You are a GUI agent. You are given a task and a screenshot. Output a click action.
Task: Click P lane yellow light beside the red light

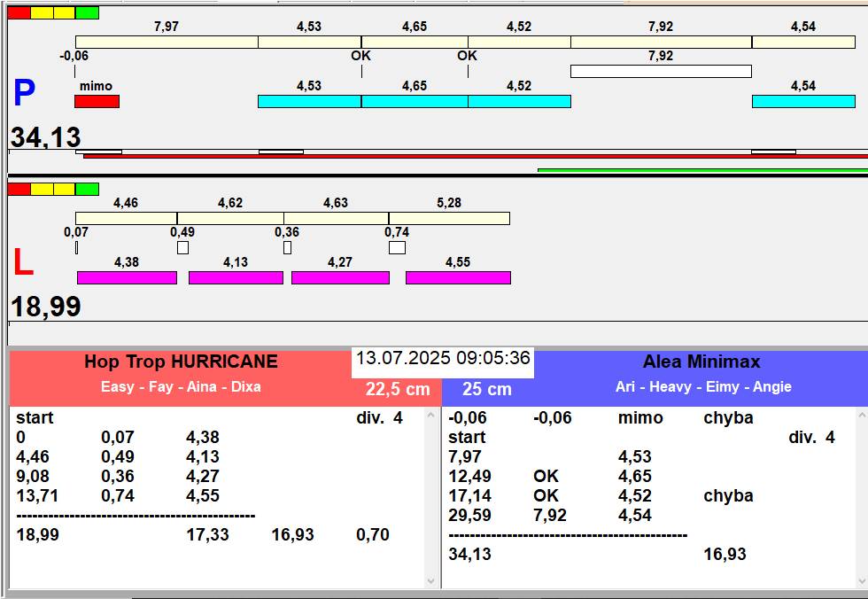click(42, 12)
